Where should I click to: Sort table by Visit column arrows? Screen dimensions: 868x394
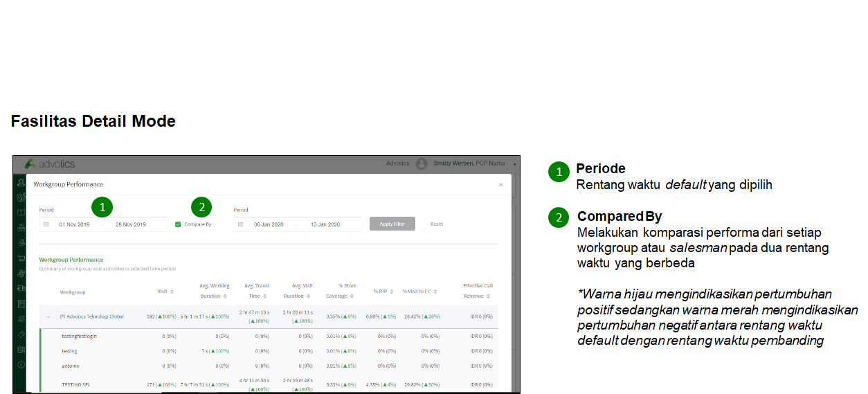click(x=172, y=292)
